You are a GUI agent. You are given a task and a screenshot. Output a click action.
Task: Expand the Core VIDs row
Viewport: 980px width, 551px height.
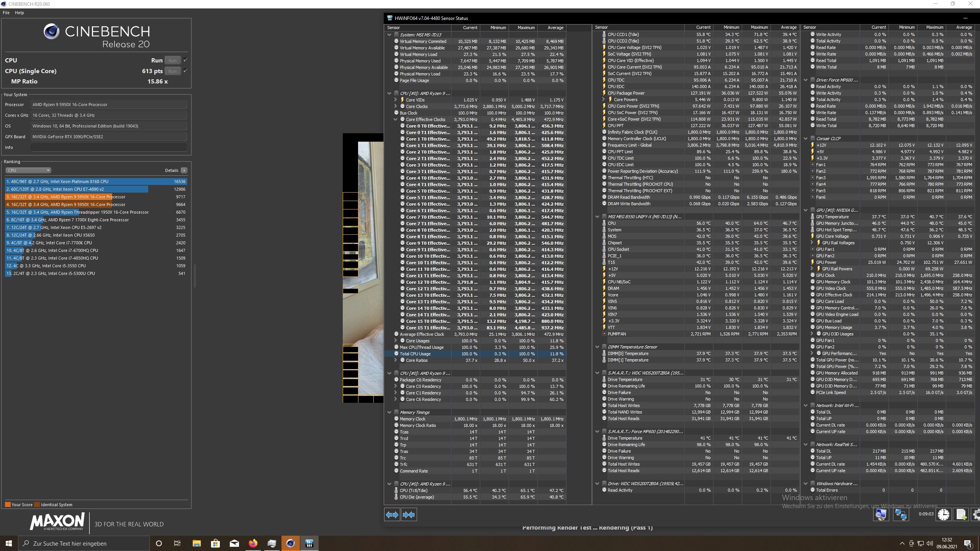pos(396,100)
